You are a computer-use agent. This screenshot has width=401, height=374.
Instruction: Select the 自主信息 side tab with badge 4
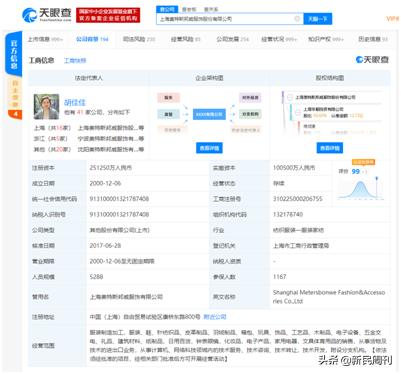pos(15,98)
